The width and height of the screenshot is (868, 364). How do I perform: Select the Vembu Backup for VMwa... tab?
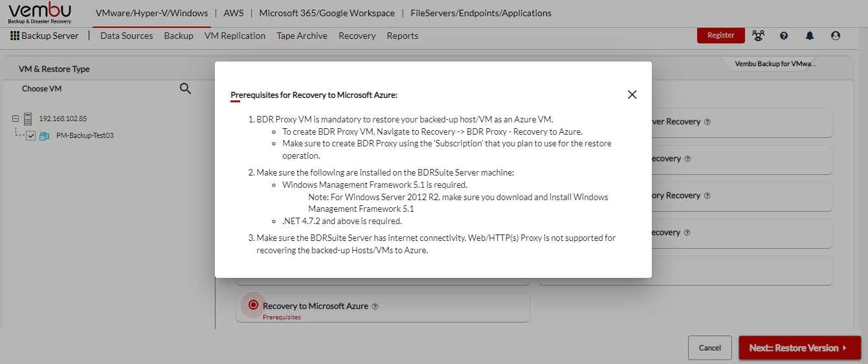775,64
